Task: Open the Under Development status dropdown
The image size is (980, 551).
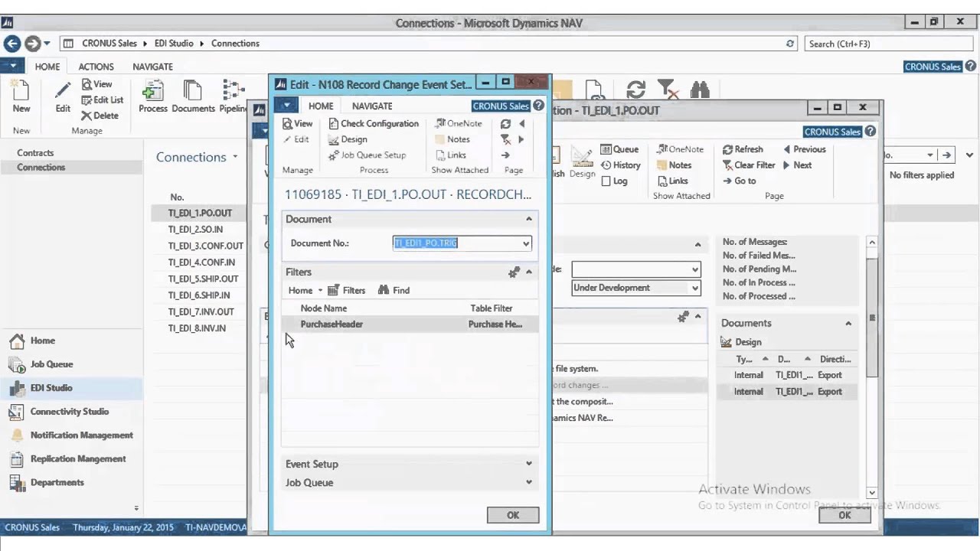Action: coord(694,288)
